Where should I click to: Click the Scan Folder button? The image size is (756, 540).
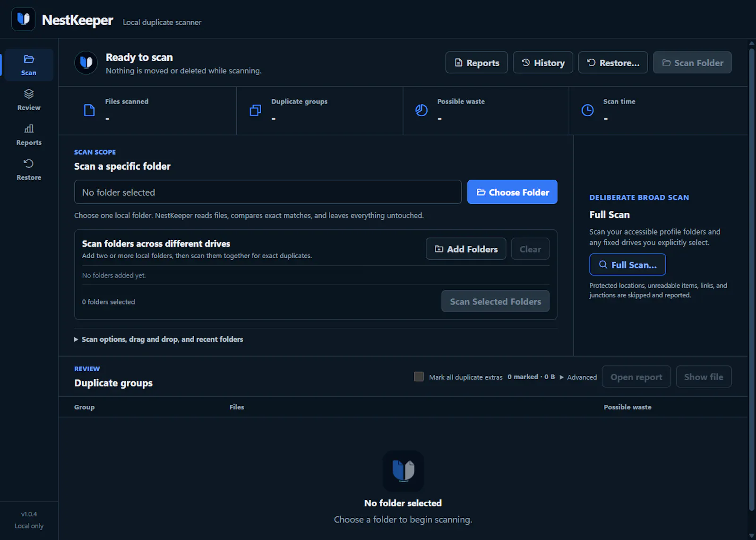692,62
